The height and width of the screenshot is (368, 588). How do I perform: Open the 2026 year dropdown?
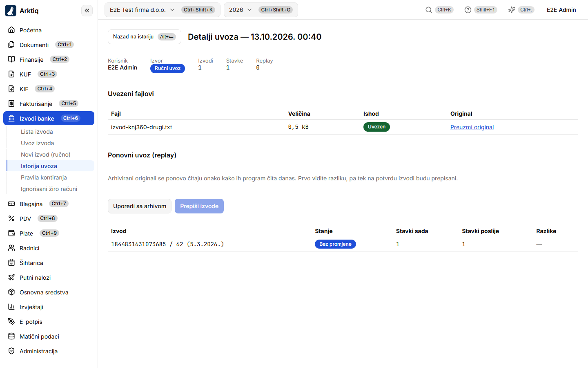[x=261, y=10]
